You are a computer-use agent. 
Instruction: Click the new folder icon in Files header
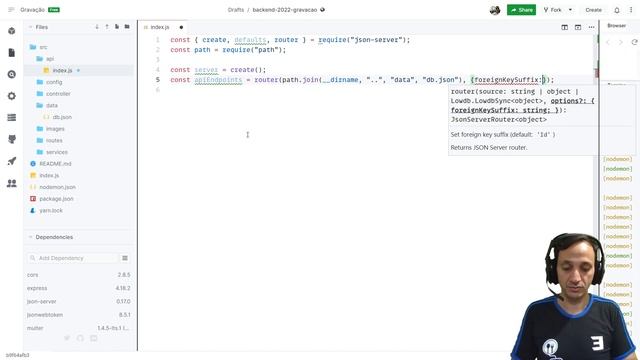click(x=127, y=27)
